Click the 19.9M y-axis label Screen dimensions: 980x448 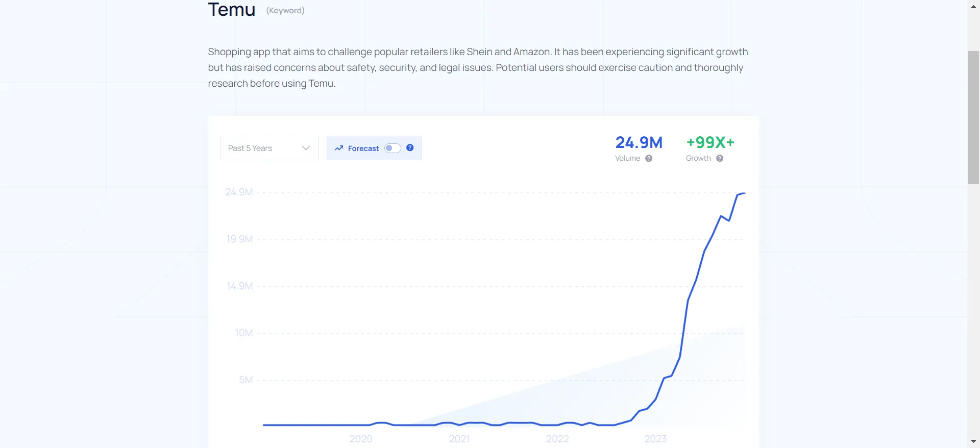[x=239, y=239]
